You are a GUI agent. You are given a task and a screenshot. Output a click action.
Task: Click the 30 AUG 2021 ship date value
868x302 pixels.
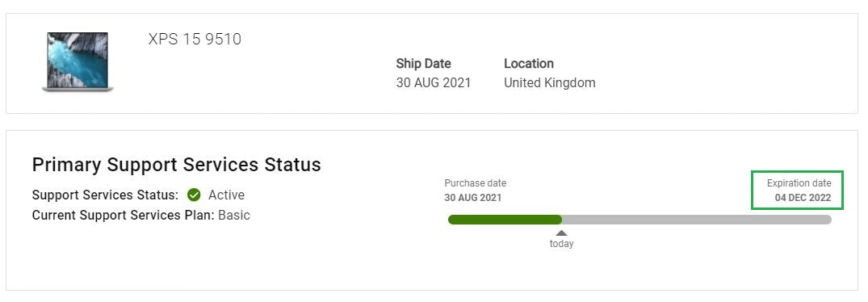click(434, 83)
